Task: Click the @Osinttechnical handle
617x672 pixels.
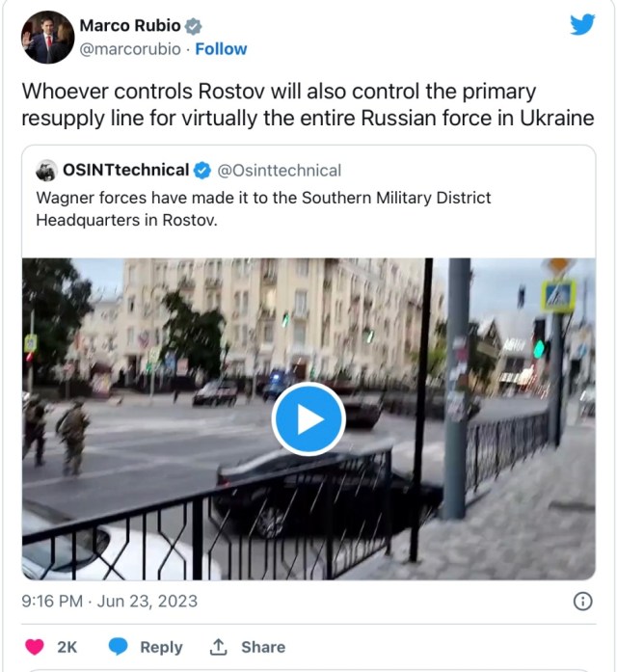Action: coord(280,171)
